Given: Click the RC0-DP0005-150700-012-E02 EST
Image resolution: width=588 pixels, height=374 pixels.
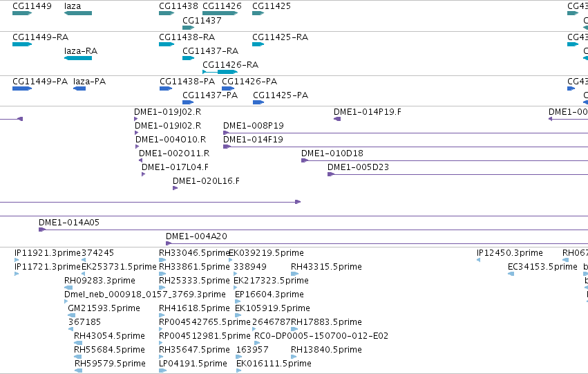Looking at the screenshot, I should pos(257,344).
